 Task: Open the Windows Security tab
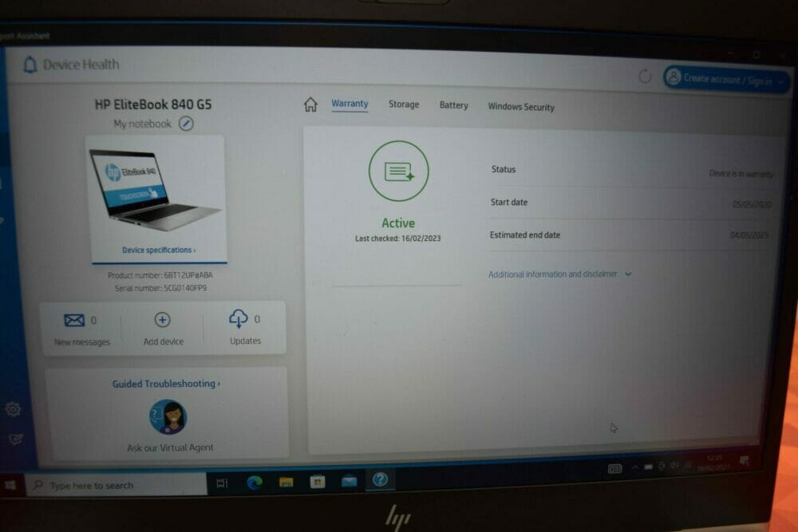521,107
